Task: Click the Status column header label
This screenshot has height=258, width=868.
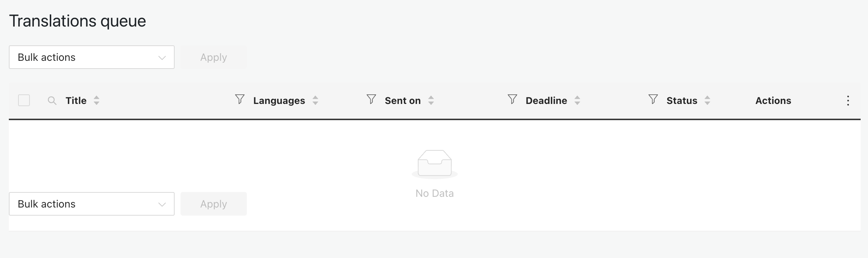Action: tap(682, 101)
